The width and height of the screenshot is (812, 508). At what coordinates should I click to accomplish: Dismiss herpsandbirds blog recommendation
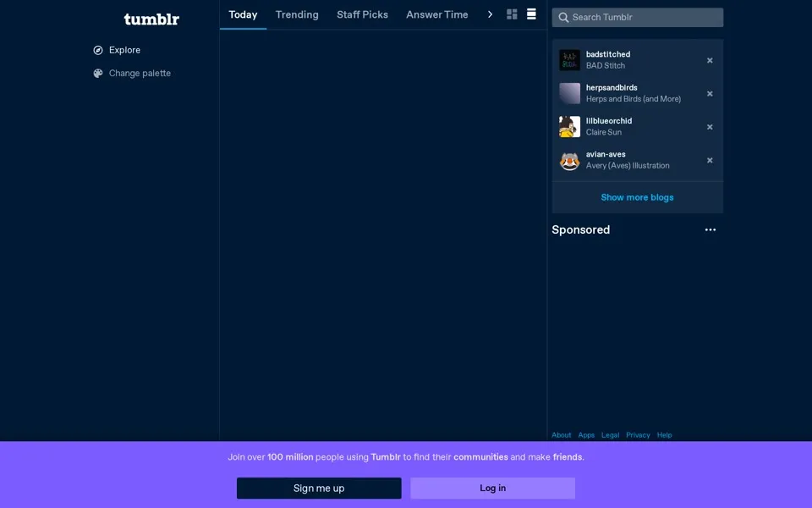(710, 94)
